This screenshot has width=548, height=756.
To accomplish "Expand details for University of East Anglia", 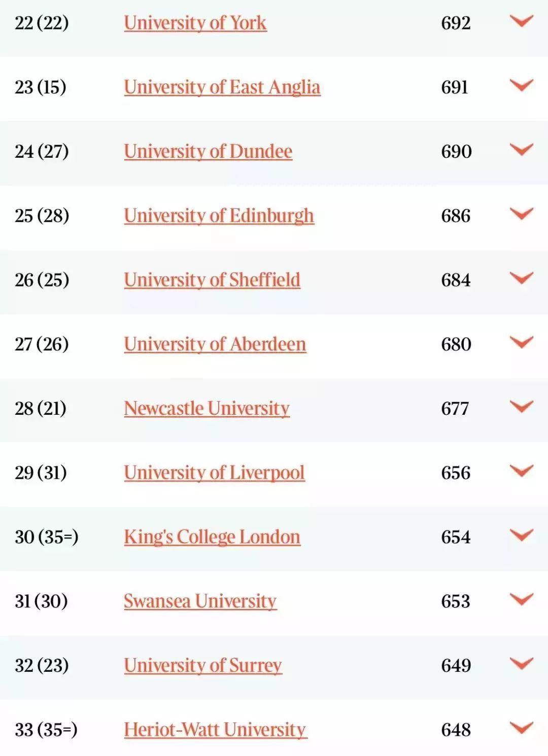I will (521, 85).
